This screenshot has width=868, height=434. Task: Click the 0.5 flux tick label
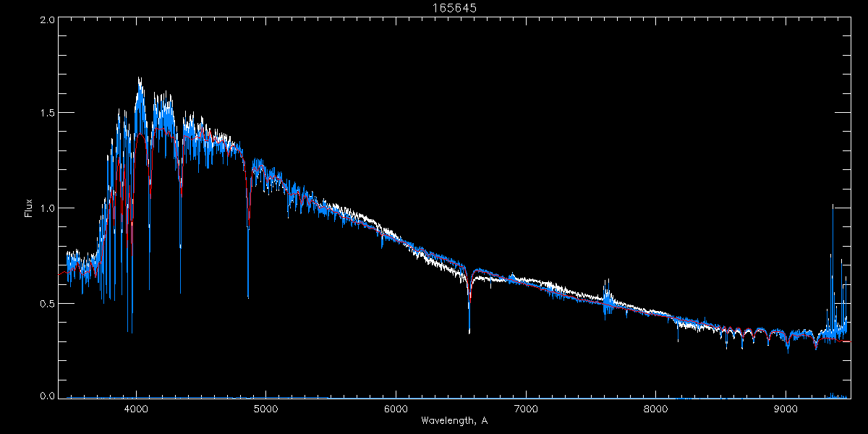[x=48, y=303]
